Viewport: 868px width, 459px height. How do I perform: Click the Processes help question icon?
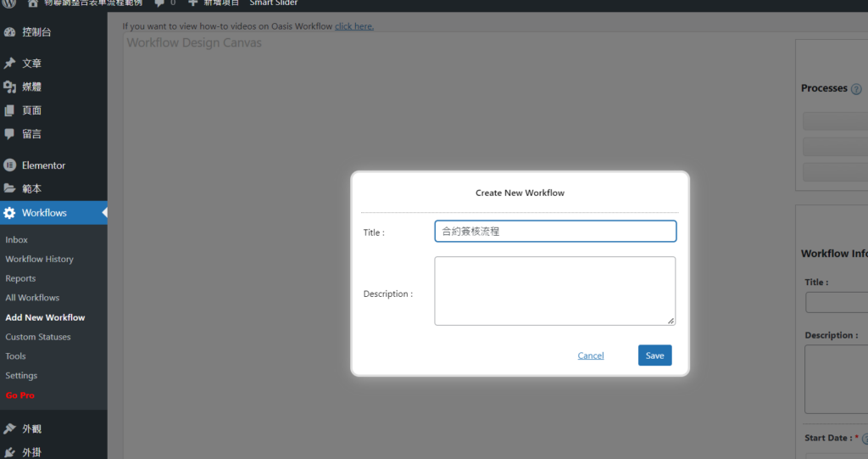coord(856,89)
